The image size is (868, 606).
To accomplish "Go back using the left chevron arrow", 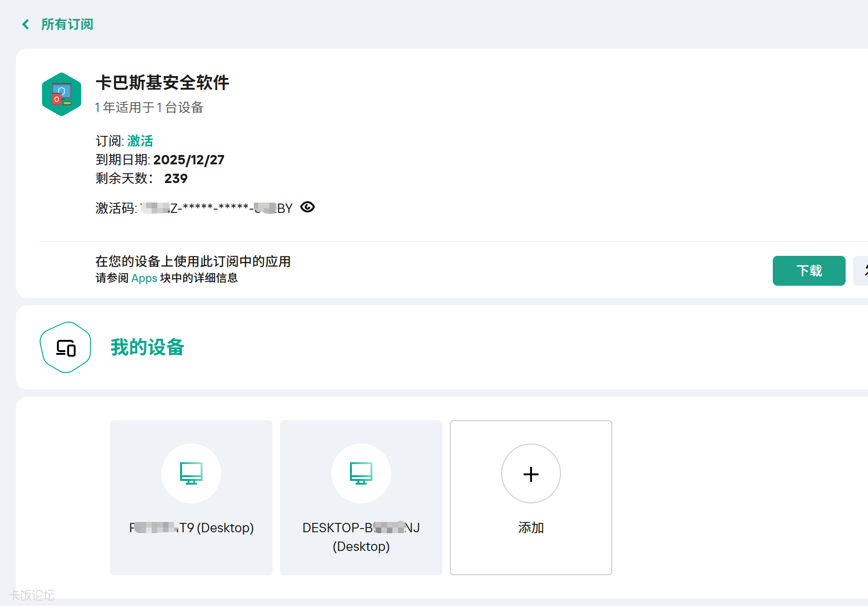I will [x=26, y=24].
